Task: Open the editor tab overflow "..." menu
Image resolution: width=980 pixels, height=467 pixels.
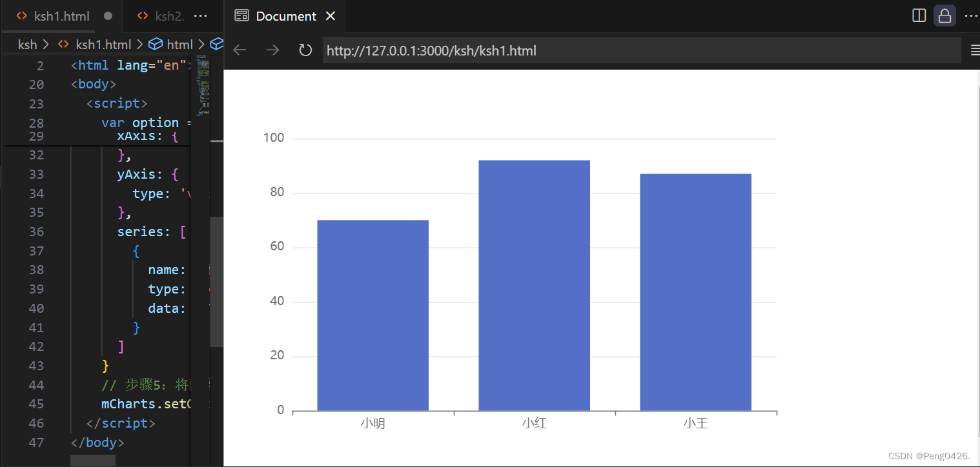Action: (x=201, y=15)
